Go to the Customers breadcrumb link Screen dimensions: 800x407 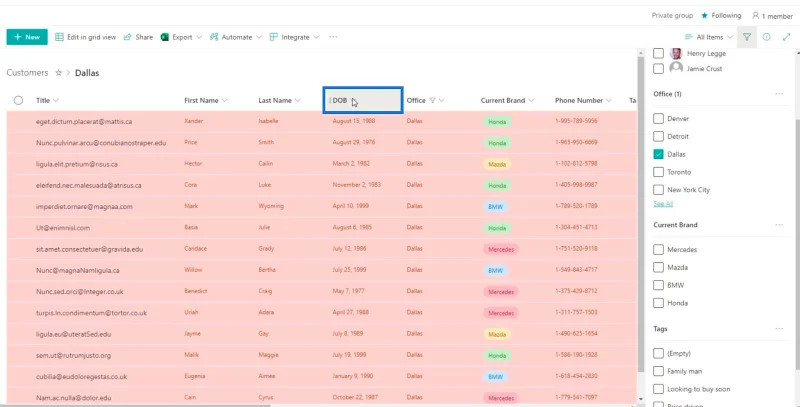(x=27, y=73)
